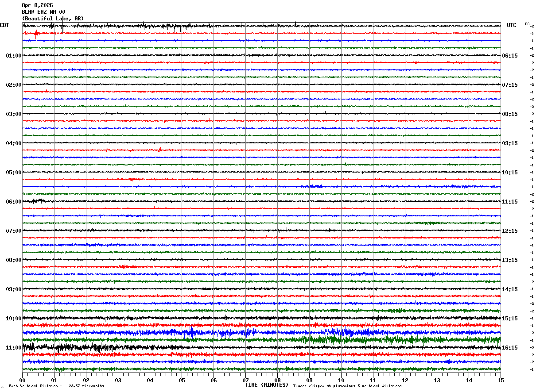This screenshot has height=392, width=536.
Task: Click minute tick label 14 on time axis
Action: 469,380
